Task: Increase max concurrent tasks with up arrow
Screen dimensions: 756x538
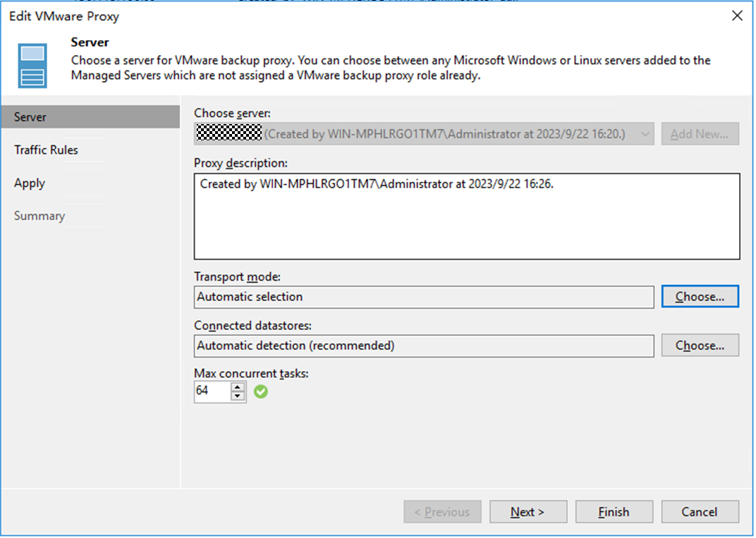Action: point(238,387)
